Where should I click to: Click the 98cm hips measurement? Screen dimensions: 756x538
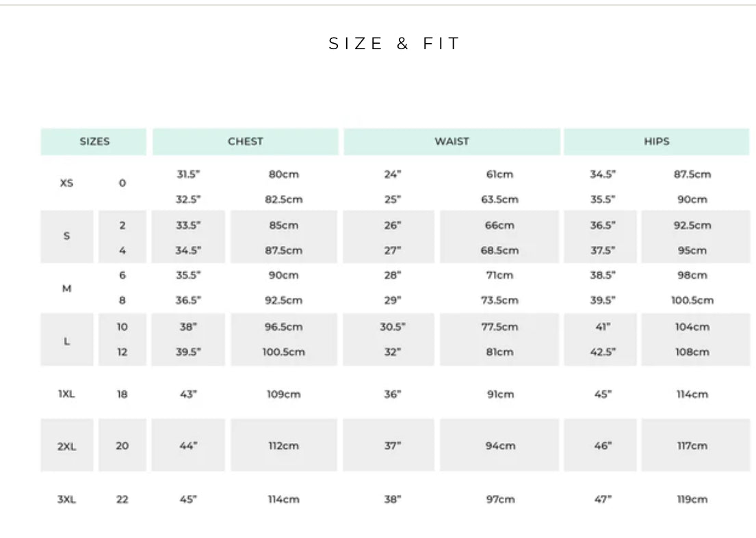[692, 275]
